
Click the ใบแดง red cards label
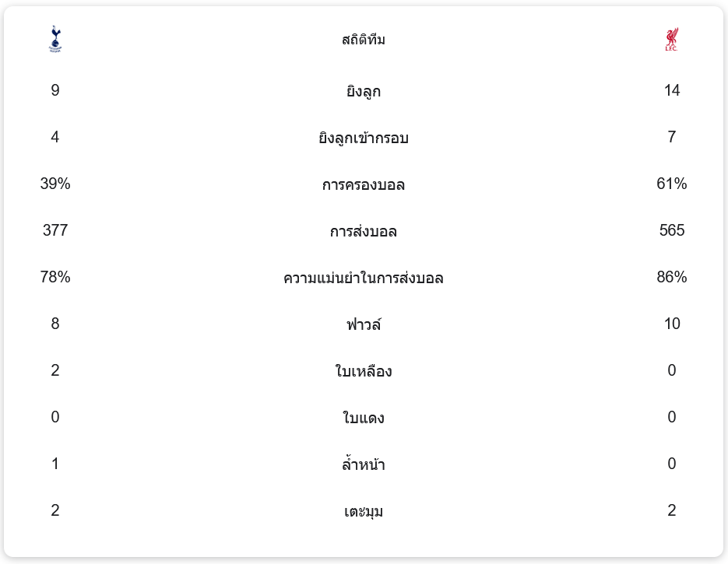(364, 419)
